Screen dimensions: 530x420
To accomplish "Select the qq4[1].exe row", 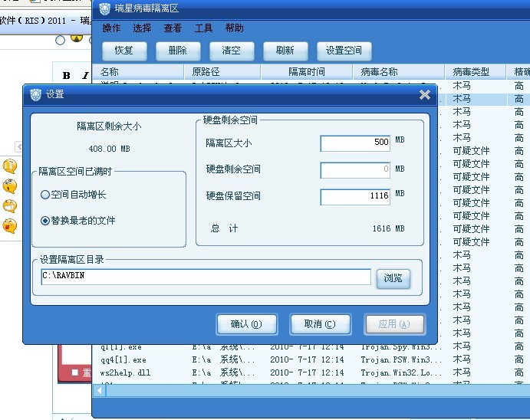I will [x=311, y=360].
